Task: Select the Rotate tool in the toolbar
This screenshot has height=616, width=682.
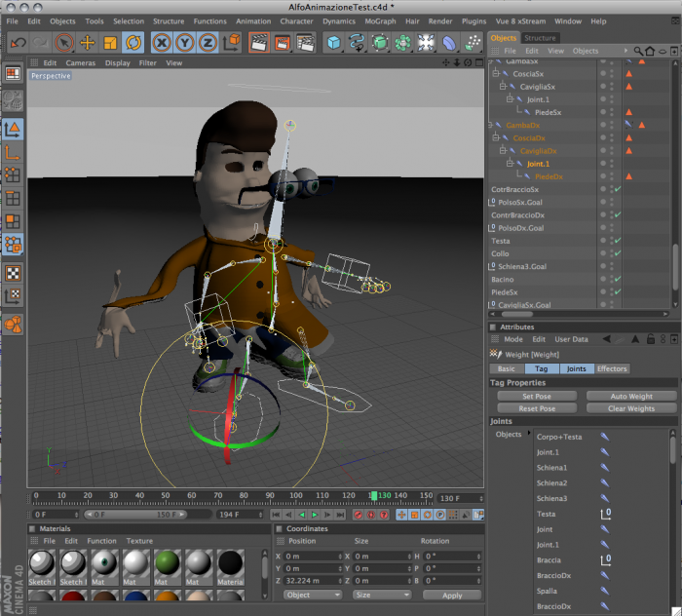Action: coord(133,43)
